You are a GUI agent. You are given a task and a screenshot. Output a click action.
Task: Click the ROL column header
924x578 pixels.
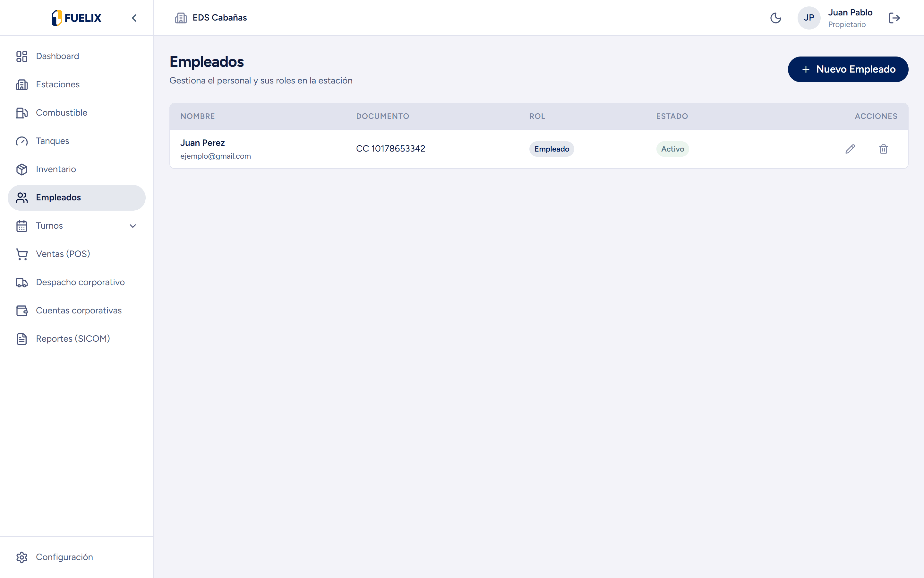tap(537, 116)
